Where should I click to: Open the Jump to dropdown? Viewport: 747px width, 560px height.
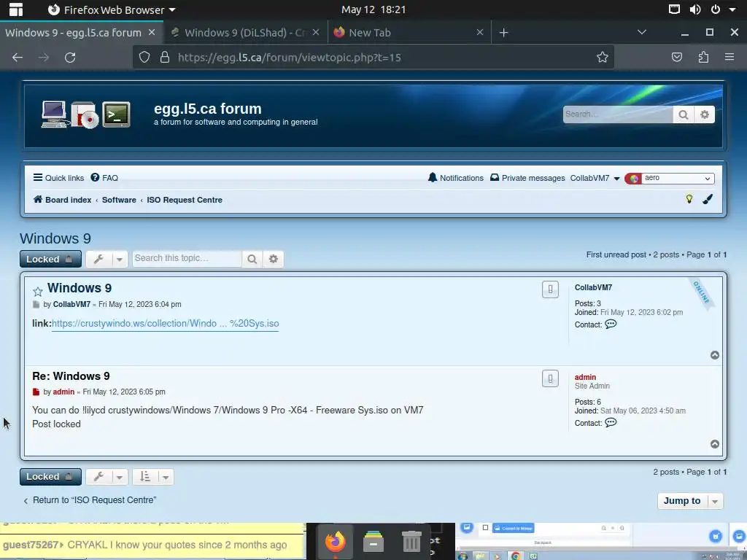coord(690,501)
